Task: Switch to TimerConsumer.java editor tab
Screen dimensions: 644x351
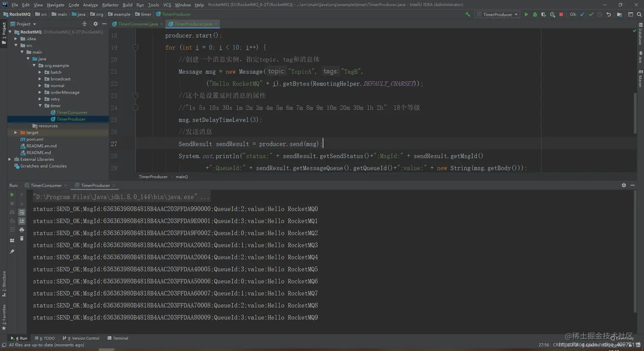Action: tap(138, 24)
